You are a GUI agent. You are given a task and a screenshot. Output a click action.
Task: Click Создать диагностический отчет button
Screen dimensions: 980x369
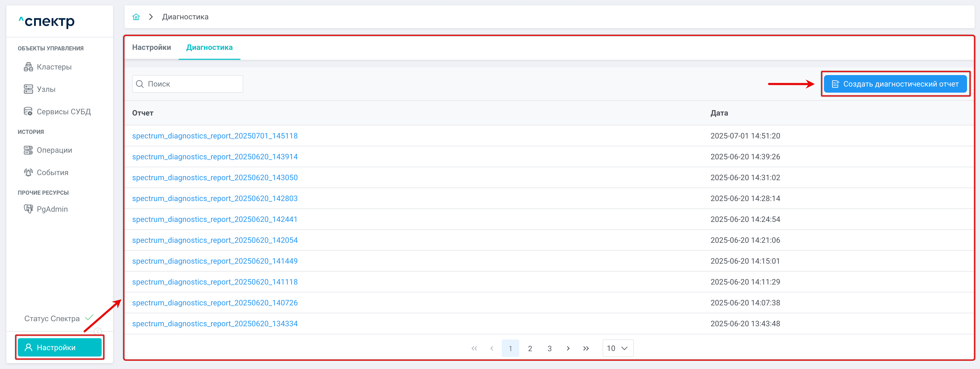pyautogui.click(x=895, y=84)
